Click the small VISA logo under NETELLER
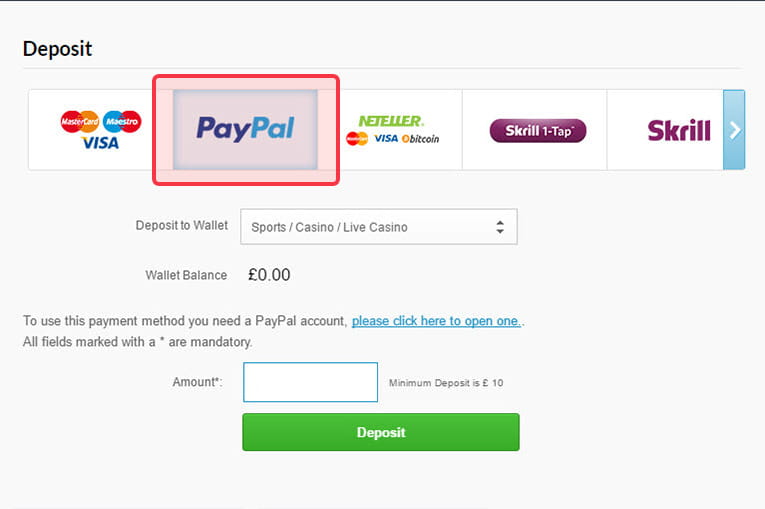The width and height of the screenshot is (765, 509). click(386, 139)
